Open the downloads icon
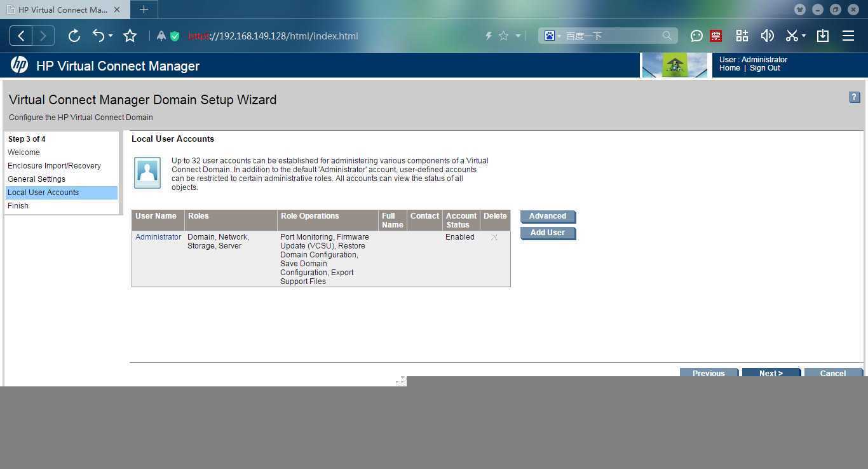Screen dimensions: 868x469 [x=823, y=36]
